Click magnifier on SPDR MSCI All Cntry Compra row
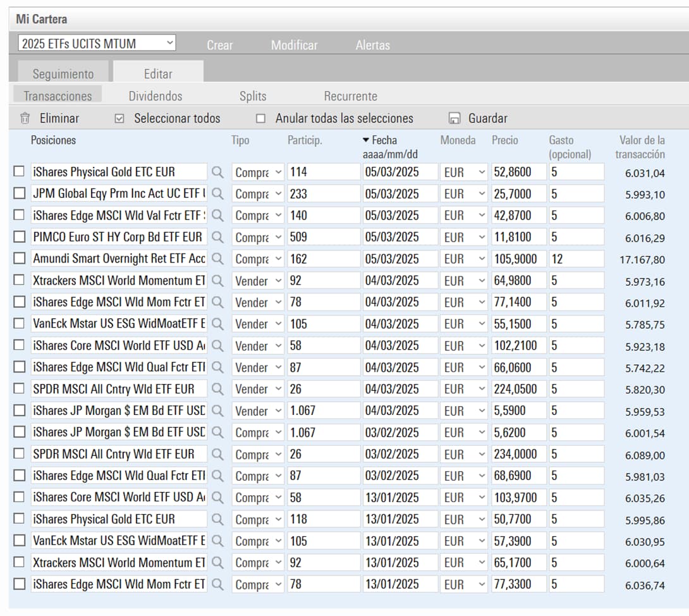The image size is (689, 616). pyautogui.click(x=217, y=454)
